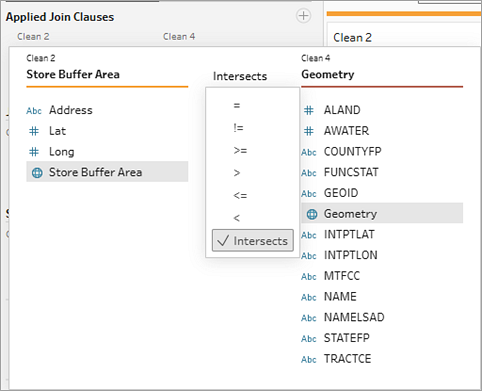Pick the >= operator option

pos(240,151)
